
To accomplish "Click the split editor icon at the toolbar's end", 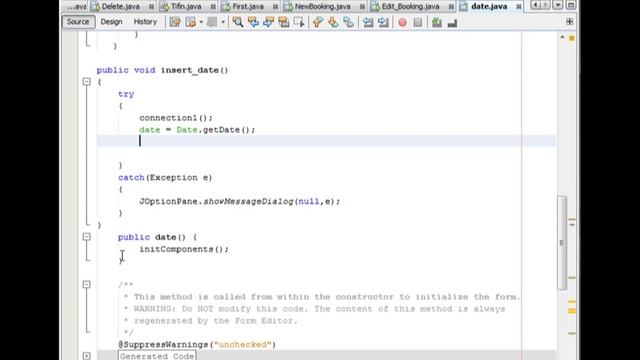I will (x=569, y=22).
